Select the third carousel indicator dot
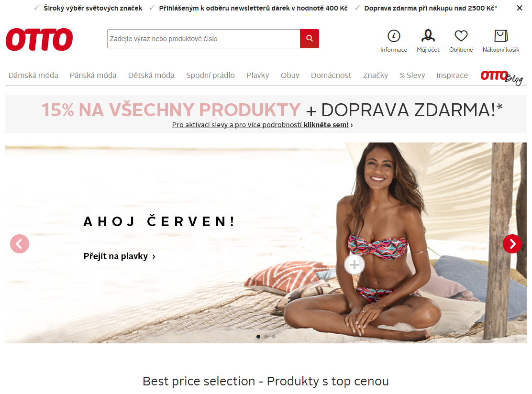 coord(274,337)
